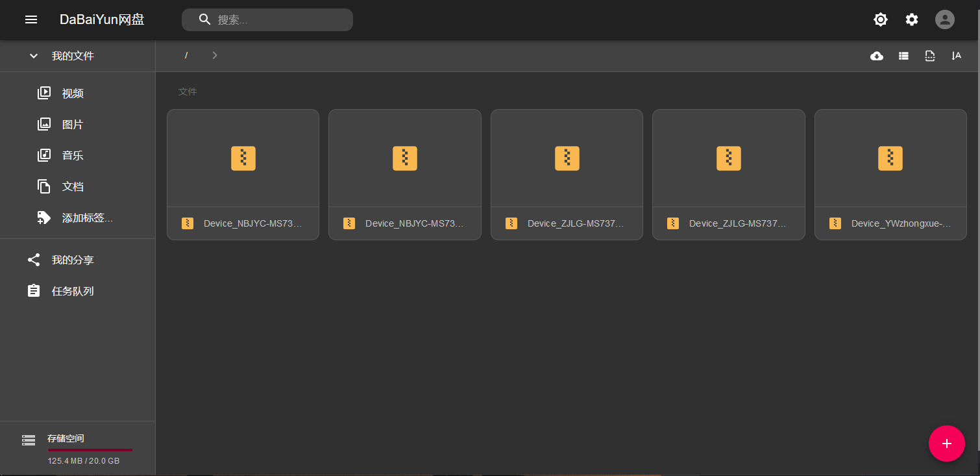Image resolution: width=980 pixels, height=476 pixels.
Task: Click the storage drive icon beside 存储空间
Action: (29, 440)
